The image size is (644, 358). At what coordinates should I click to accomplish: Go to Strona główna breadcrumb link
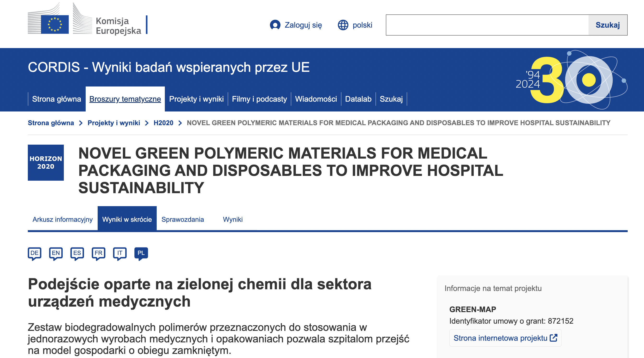51,123
